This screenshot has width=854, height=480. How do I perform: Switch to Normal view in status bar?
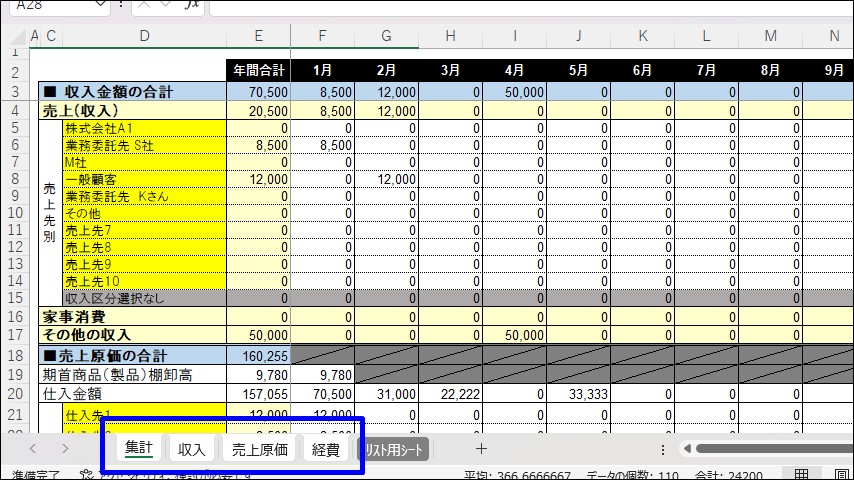tap(802, 474)
